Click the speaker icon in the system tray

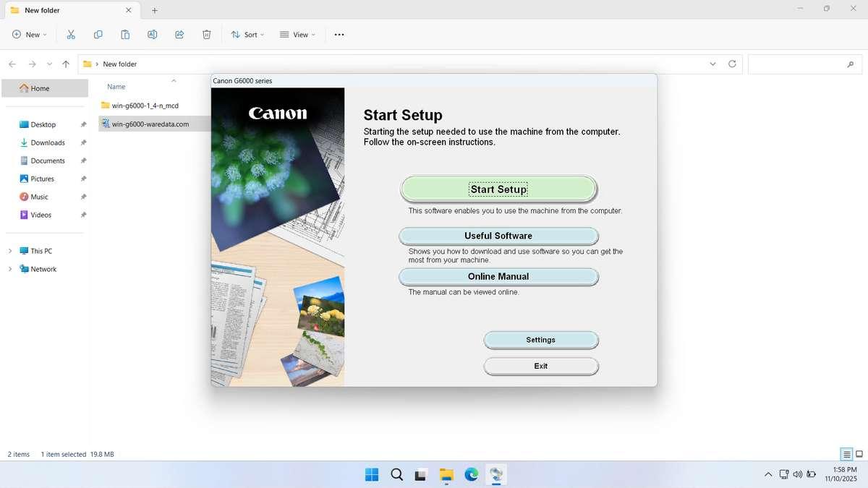797,474
